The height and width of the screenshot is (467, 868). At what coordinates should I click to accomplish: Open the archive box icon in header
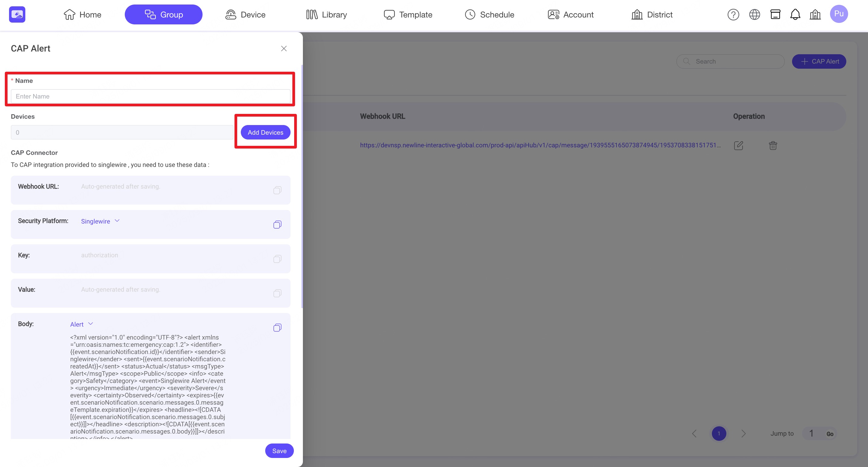[775, 14]
